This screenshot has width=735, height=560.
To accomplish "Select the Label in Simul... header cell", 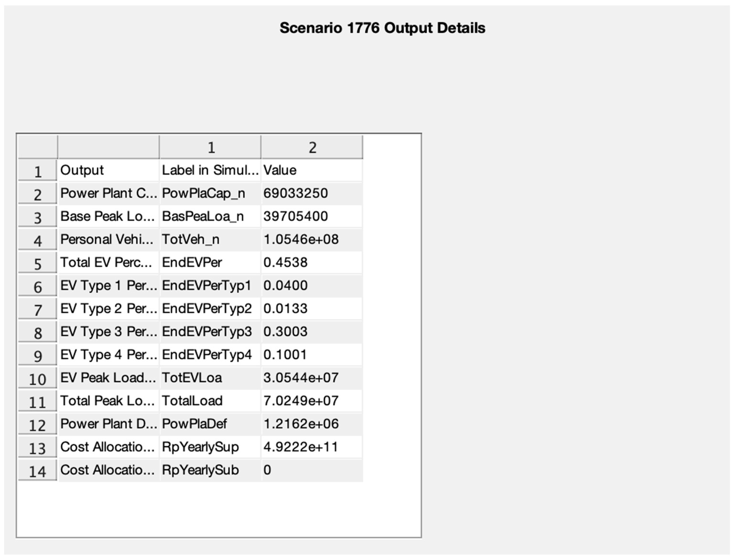I will pyautogui.click(x=210, y=170).
